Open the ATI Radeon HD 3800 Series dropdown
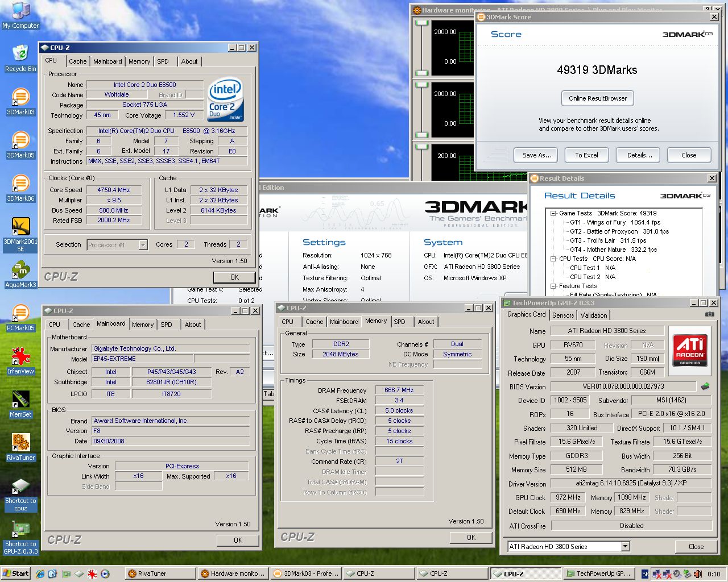This screenshot has width=728, height=582. pyautogui.click(x=626, y=547)
